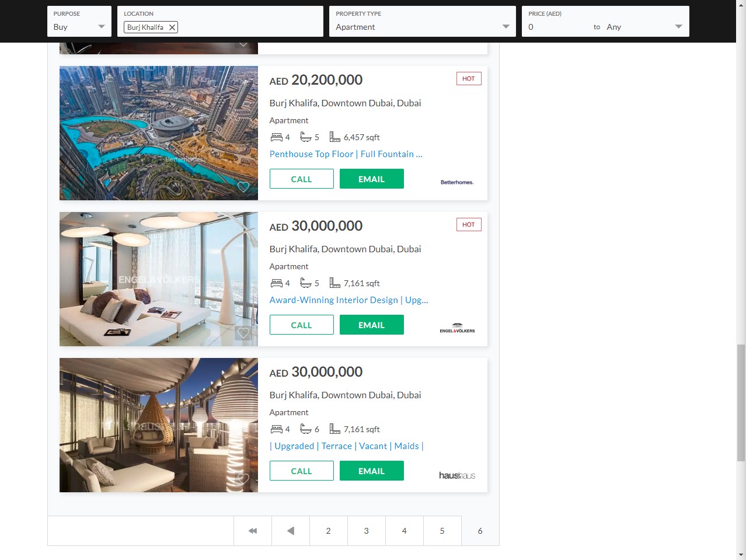Viewport: 746px width, 560px height.
Task: Call the agent for the AED 20,200,000 apartment
Action: coord(302,179)
